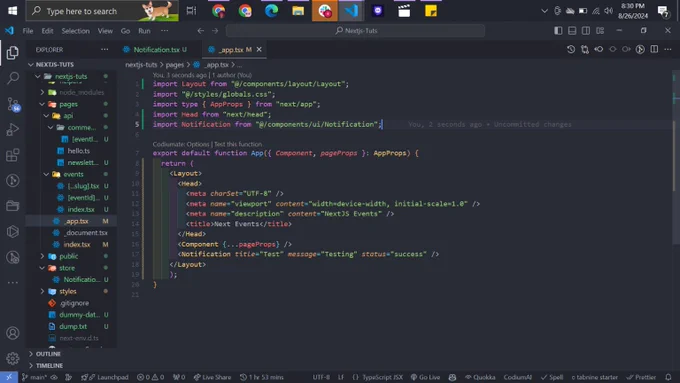
Task: Click the errors and warnings count indicator
Action: [x=150, y=377]
